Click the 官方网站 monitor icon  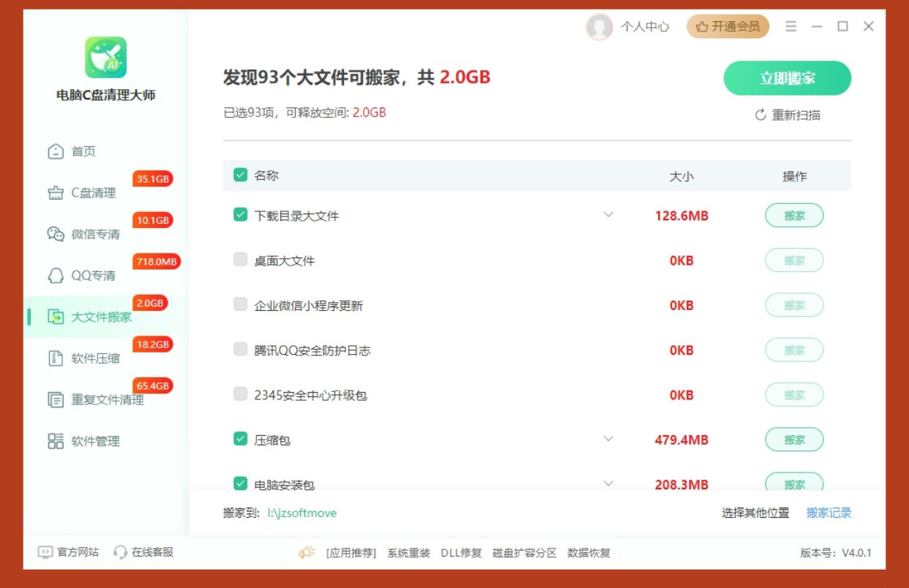pyautogui.click(x=45, y=552)
